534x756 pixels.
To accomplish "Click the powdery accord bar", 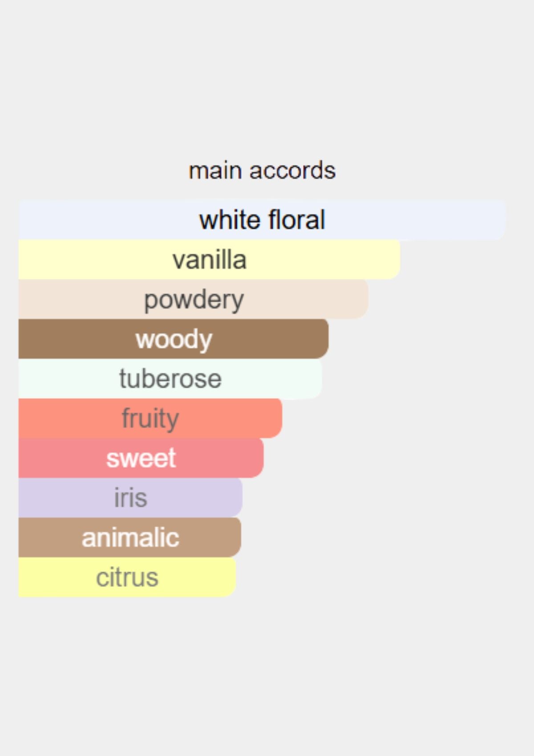I will pyautogui.click(x=194, y=299).
